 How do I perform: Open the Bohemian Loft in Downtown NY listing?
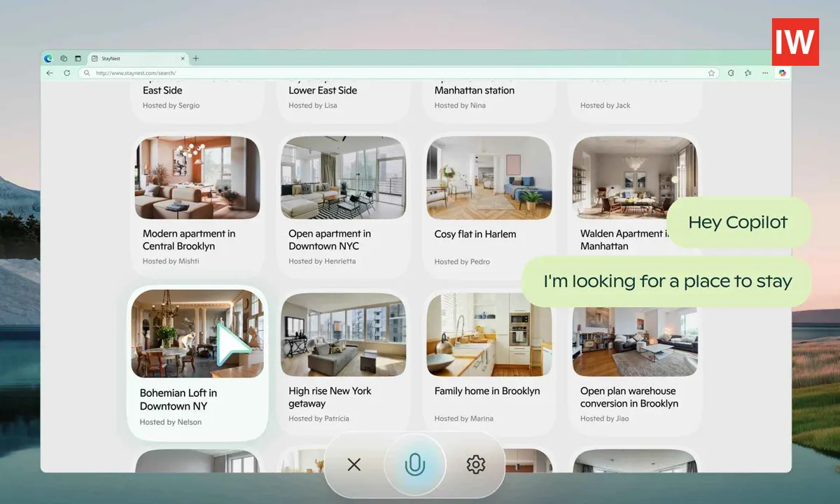197,335
